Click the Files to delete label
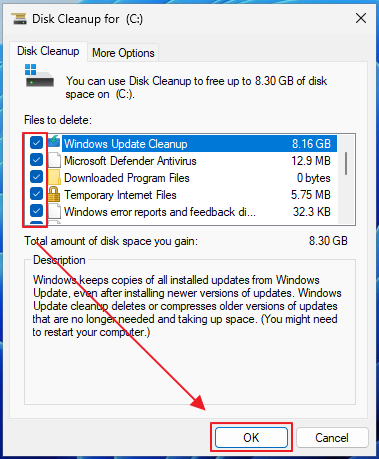Screen dimensions: 379x459 (58, 120)
